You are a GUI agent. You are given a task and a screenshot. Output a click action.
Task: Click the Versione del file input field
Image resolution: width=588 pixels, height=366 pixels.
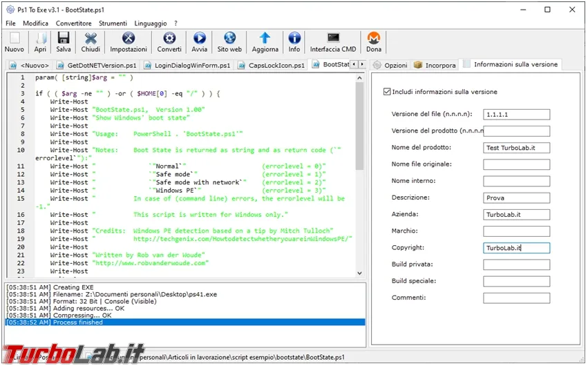click(516, 115)
